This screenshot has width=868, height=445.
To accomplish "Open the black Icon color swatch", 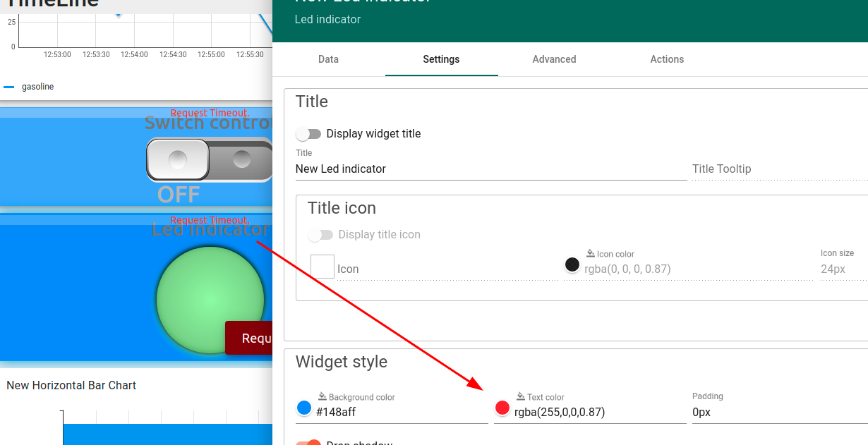I will point(572,264).
